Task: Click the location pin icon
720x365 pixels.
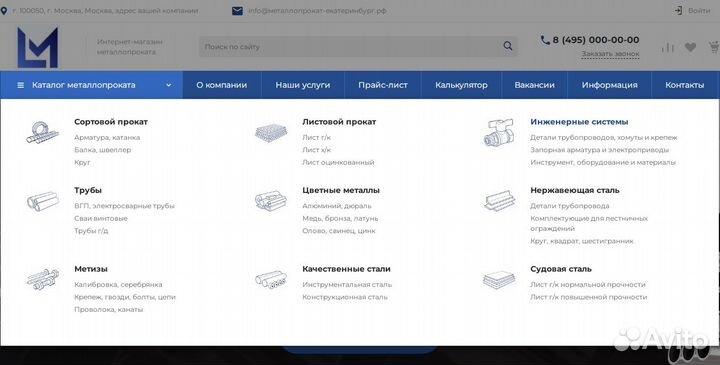Action: tap(4, 11)
